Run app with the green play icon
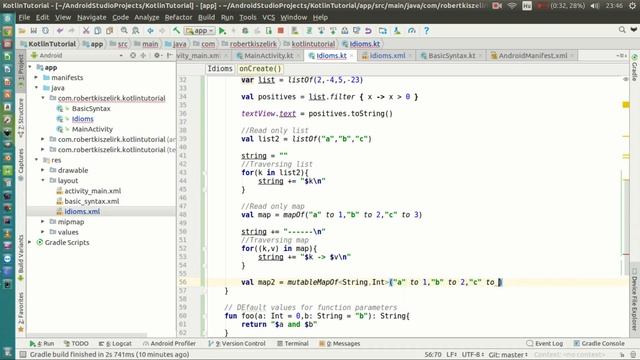This screenshot has width=640, height=360. 222,31
